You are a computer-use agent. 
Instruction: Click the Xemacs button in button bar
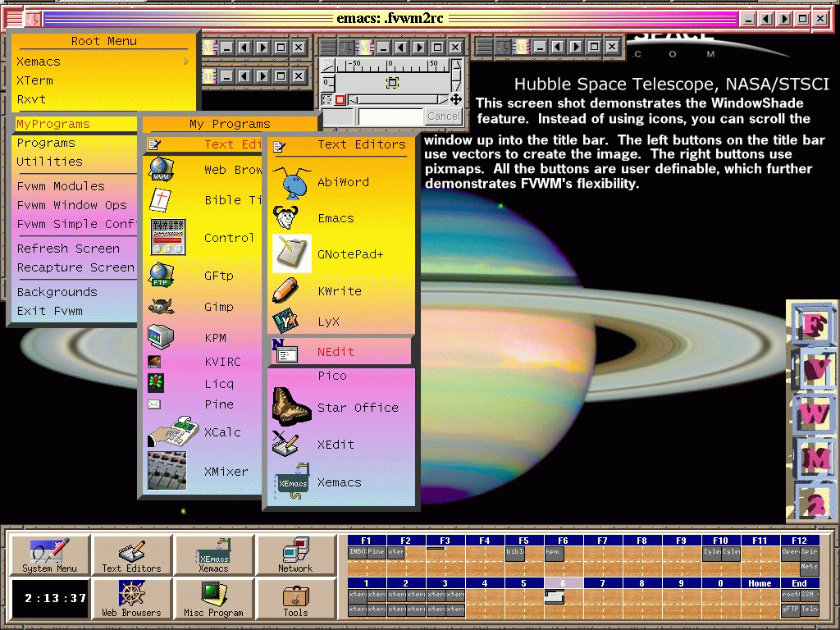pos(213,555)
